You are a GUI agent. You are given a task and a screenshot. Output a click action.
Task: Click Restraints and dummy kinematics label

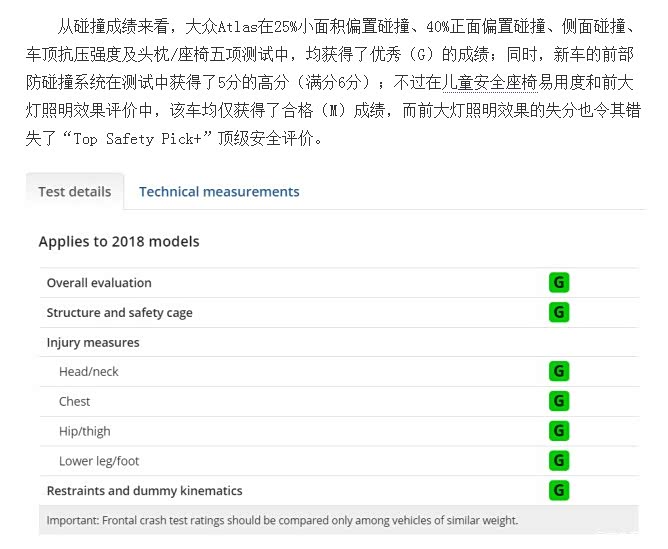(144, 491)
